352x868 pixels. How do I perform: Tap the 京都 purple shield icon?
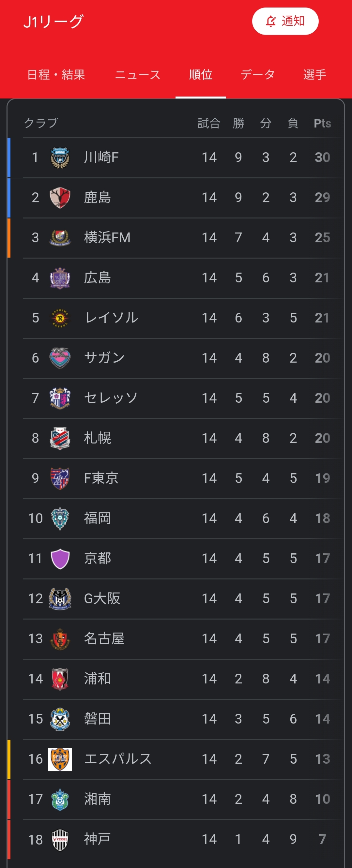(60, 558)
